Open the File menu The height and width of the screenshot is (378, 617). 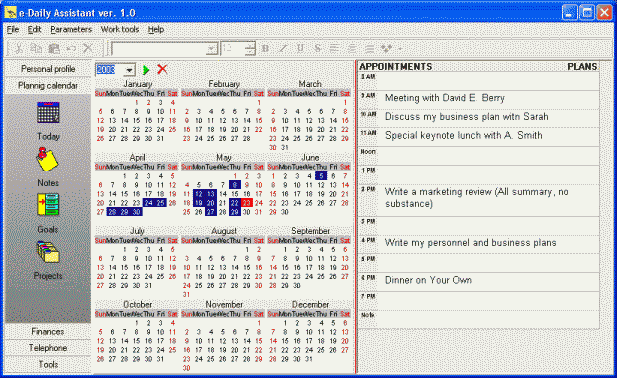(13, 30)
